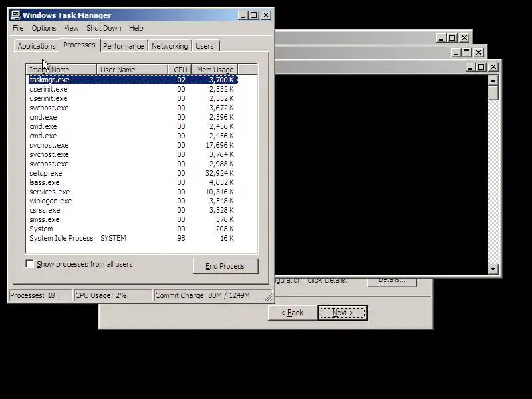Viewport: 532px width, 399px height.
Task: Select the smss.exe process
Action: tap(132, 219)
